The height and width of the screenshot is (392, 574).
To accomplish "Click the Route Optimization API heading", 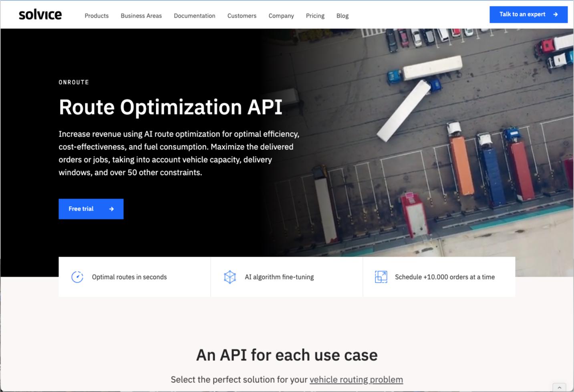I will pyautogui.click(x=171, y=107).
